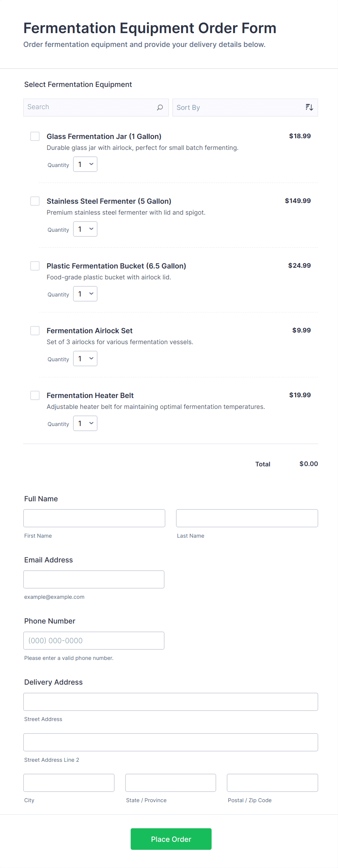Image resolution: width=338 pixels, height=868 pixels.
Task: Expand Stainless Steel Fermenter quantity dropdown
Action: pos(85,229)
